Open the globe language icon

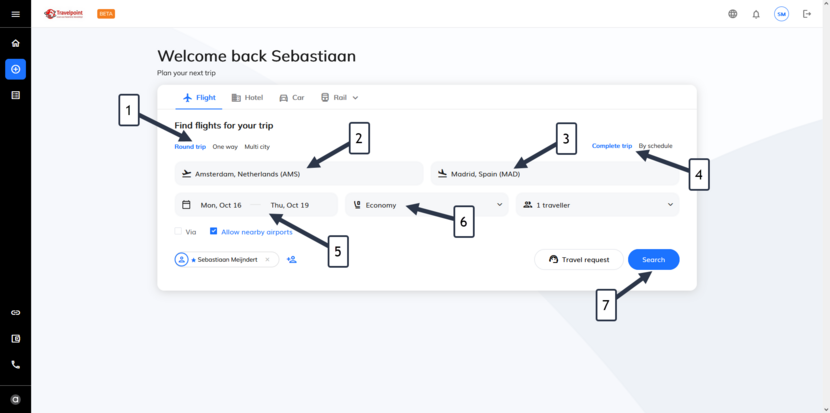[x=733, y=14]
